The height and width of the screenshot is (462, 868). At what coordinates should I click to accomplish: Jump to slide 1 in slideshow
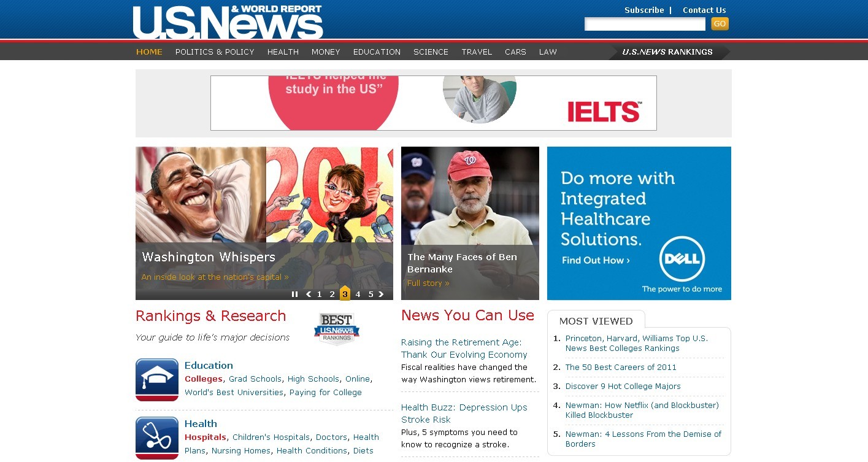tap(319, 295)
